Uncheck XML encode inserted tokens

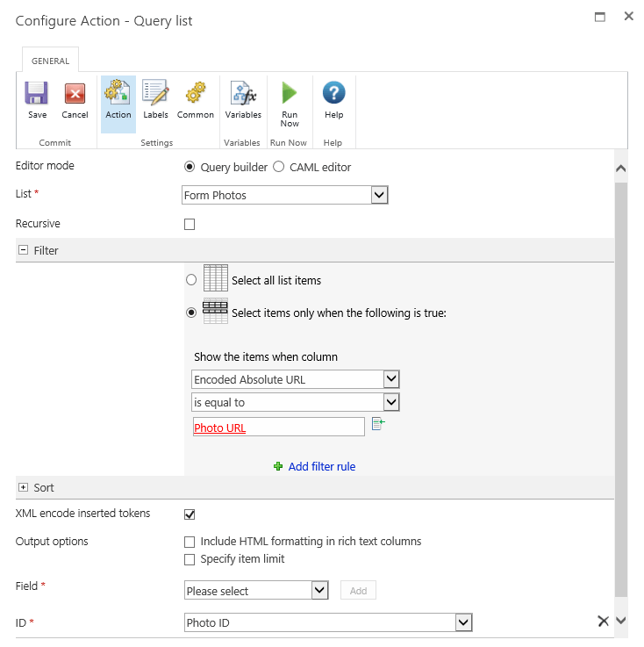(190, 514)
